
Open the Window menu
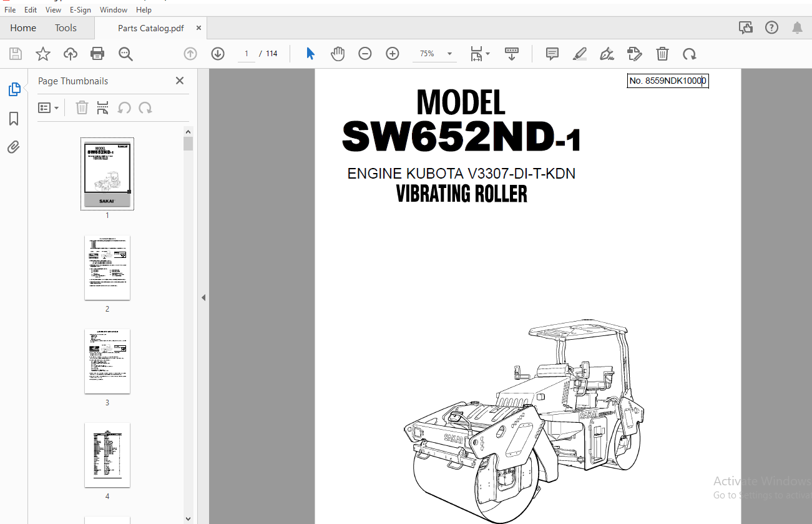click(114, 10)
